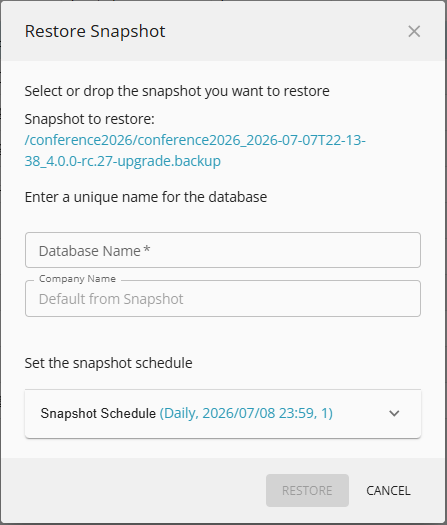The image size is (447, 525).
Task: Close the Restore Snapshot dialog with X
Action: pos(414,31)
